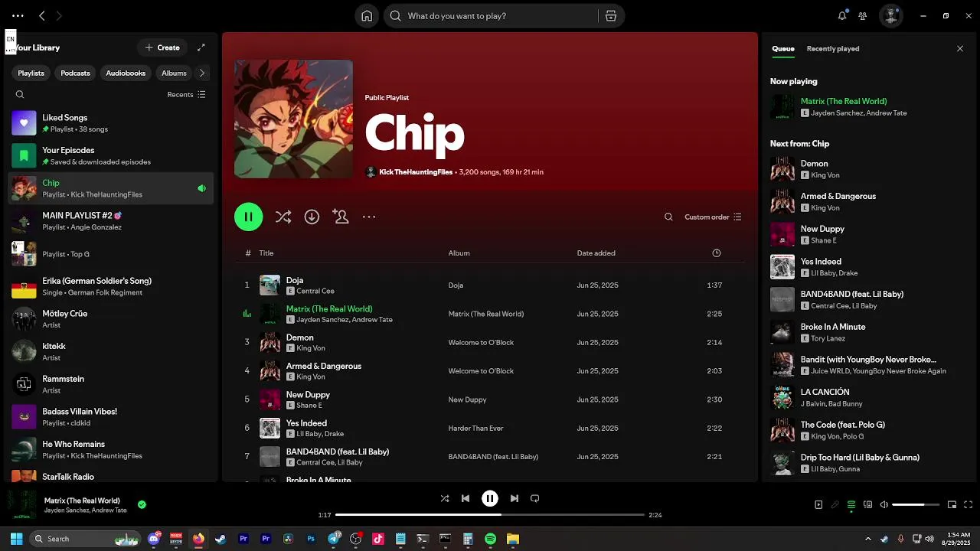This screenshot has height=551, width=980.
Task: Click the search box What do you want to play?
Action: (501, 16)
